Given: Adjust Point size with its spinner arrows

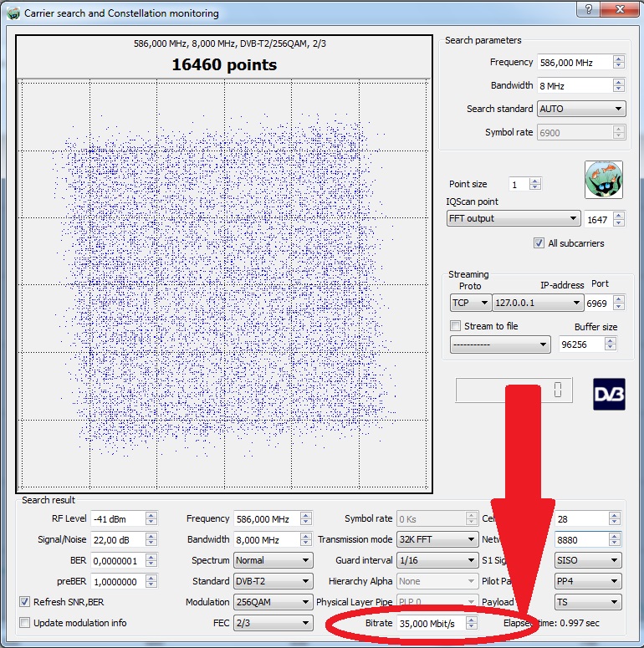Looking at the screenshot, I should pos(535,184).
